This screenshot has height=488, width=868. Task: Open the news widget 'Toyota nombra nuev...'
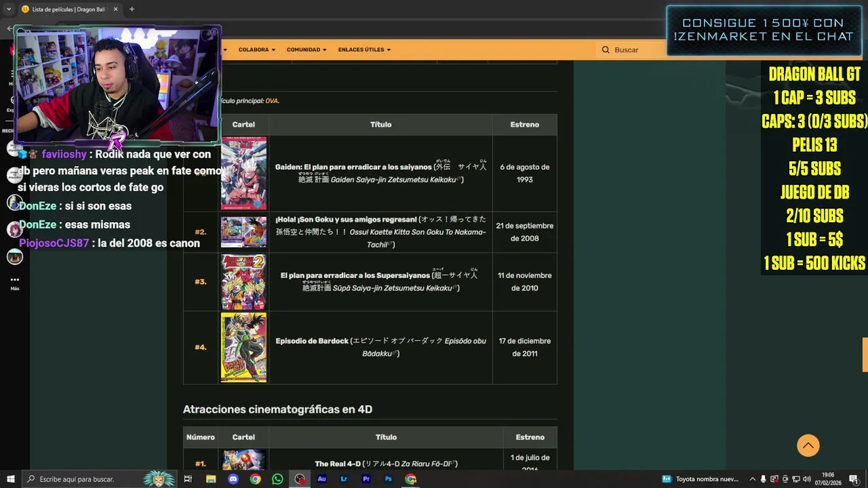(701, 479)
